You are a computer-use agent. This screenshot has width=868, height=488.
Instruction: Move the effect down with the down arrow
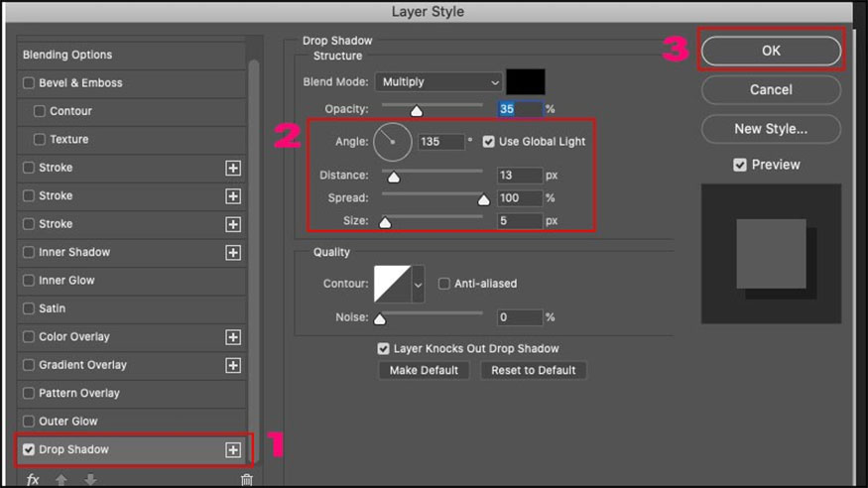coord(90,479)
